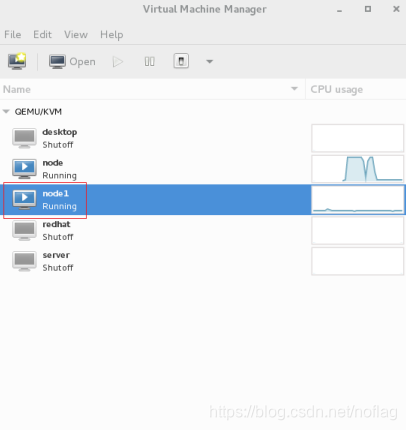The width and height of the screenshot is (406, 430).
Task: Close the Virtual Machine Manager window
Action: click(x=396, y=9)
